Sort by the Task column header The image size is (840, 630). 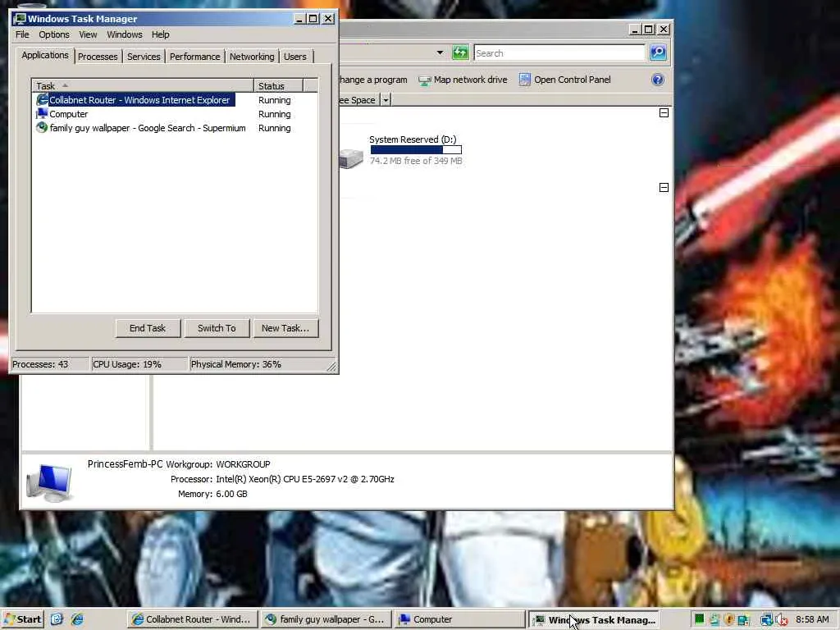[143, 85]
